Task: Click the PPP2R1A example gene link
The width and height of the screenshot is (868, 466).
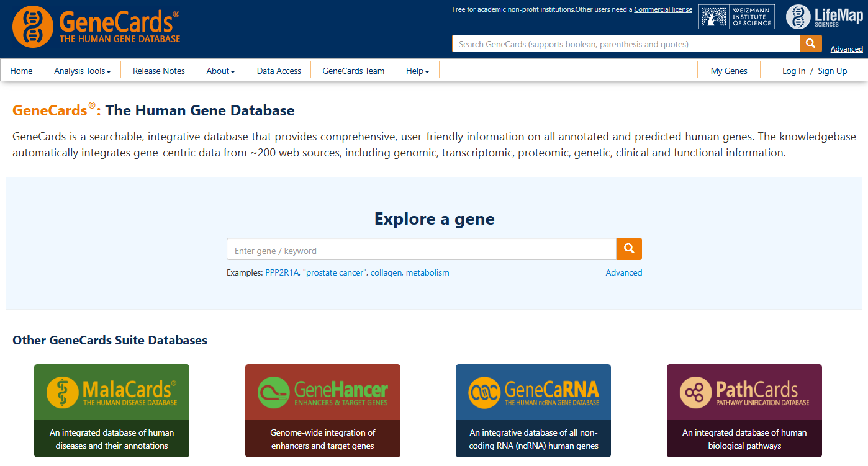Action: pyautogui.click(x=282, y=272)
